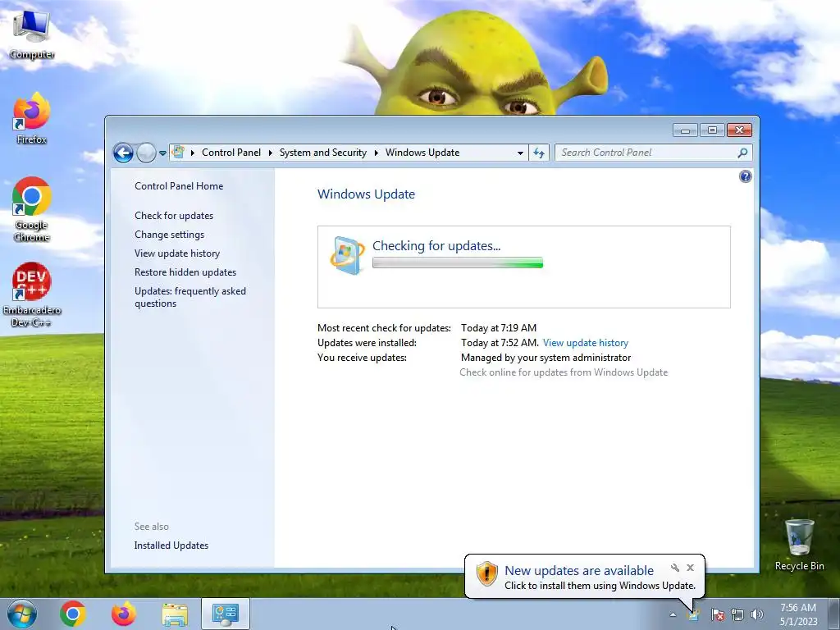Screen dimensions: 840x630
Task: Open Change settings link
Action: pos(169,234)
